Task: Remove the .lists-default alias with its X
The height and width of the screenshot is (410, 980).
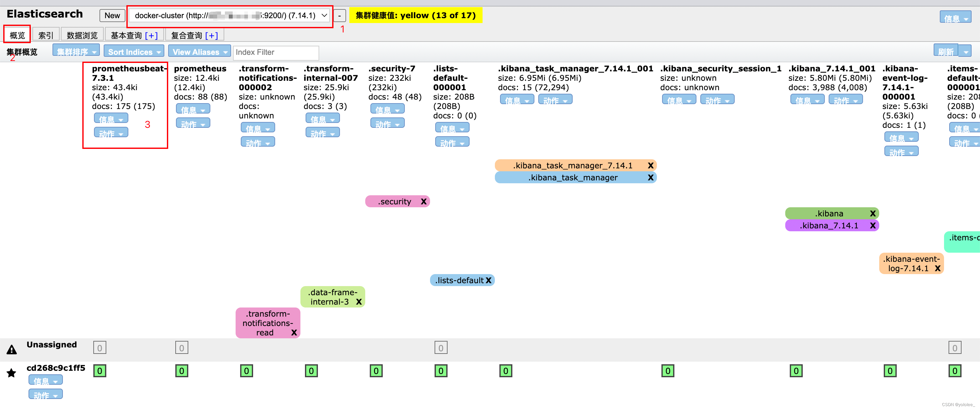Action: coord(488,281)
